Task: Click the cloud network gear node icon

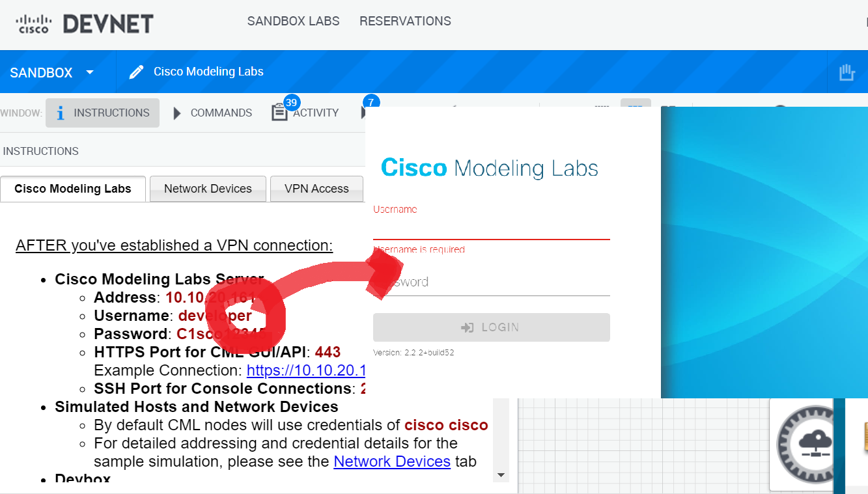Action: tap(805, 444)
